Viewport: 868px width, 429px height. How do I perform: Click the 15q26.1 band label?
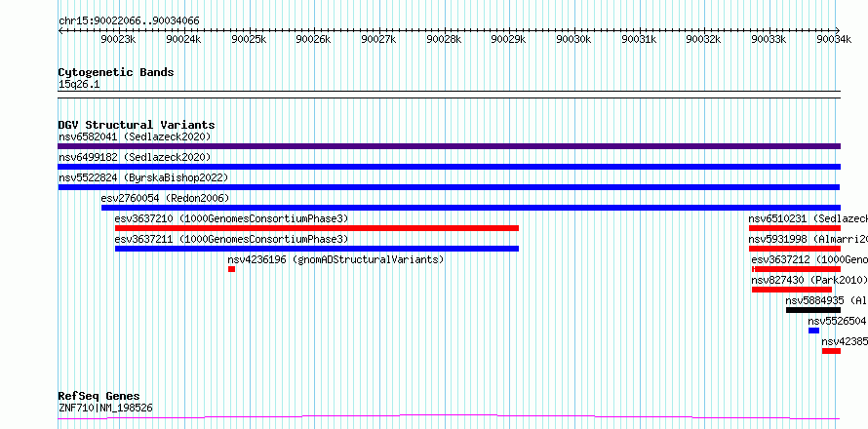(x=79, y=85)
